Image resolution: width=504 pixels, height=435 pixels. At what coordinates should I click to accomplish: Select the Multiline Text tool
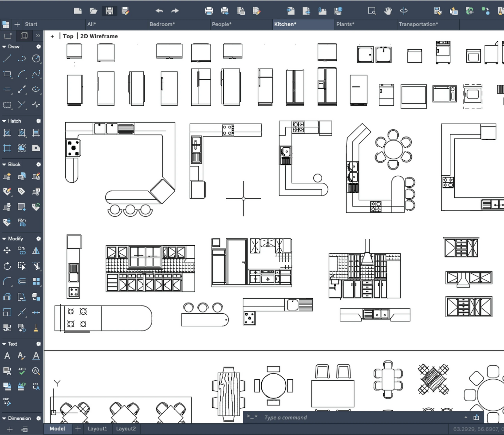tap(7, 356)
